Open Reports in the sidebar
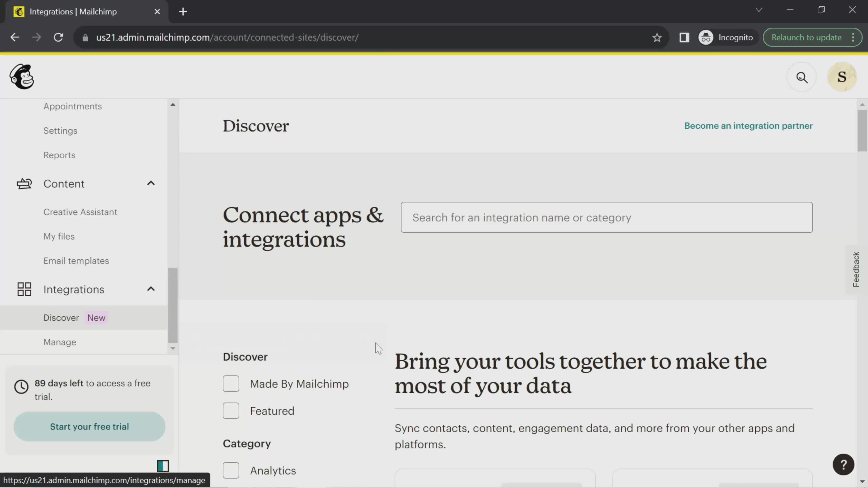Viewport: 868px width, 488px height. (59, 155)
